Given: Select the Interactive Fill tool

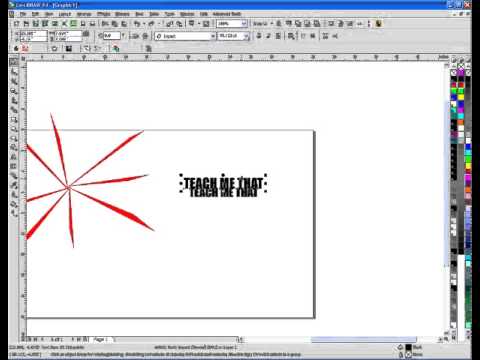Looking at the screenshot, I should 14,213.
